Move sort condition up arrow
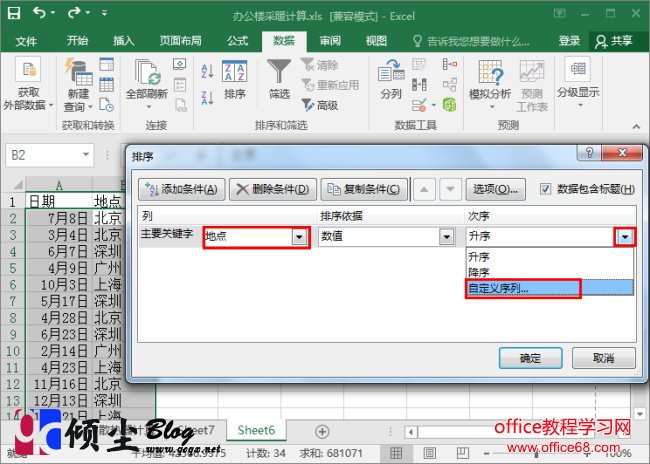 click(x=424, y=189)
